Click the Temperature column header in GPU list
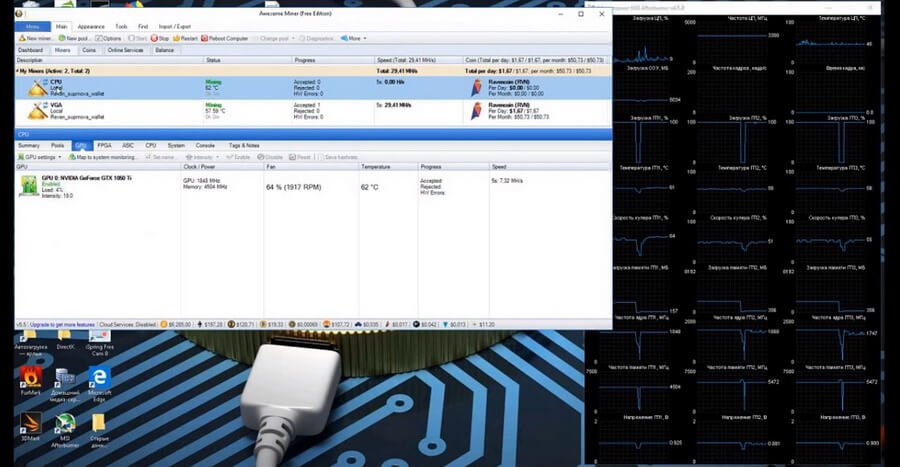900x467 pixels. point(389,166)
